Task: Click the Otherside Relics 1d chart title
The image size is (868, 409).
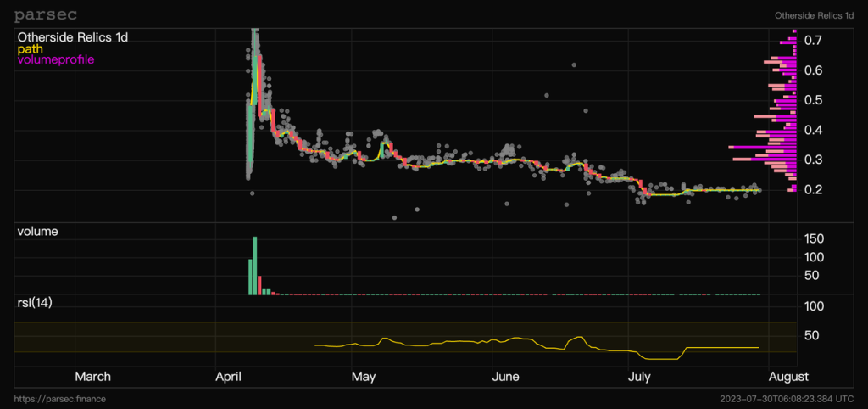Action: (73, 37)
